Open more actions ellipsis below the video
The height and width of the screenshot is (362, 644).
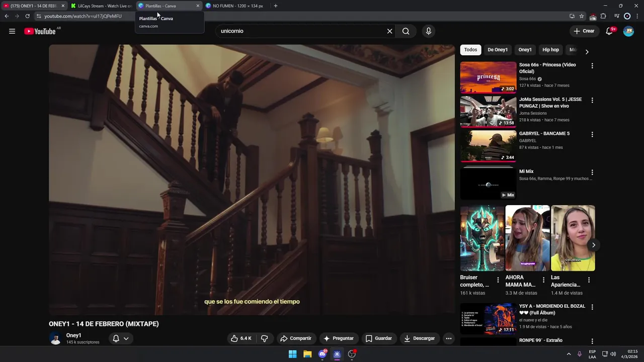449,338
